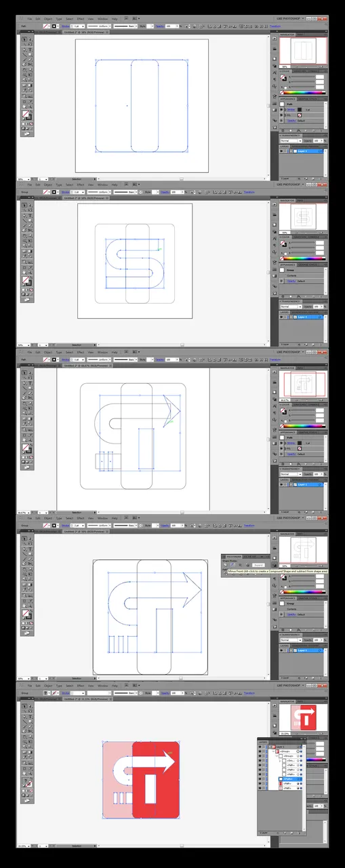The width and height of the screenshot is (345, 868).
Task: Open File menu in the rounded-rectangles window
Action: (30, 19)
